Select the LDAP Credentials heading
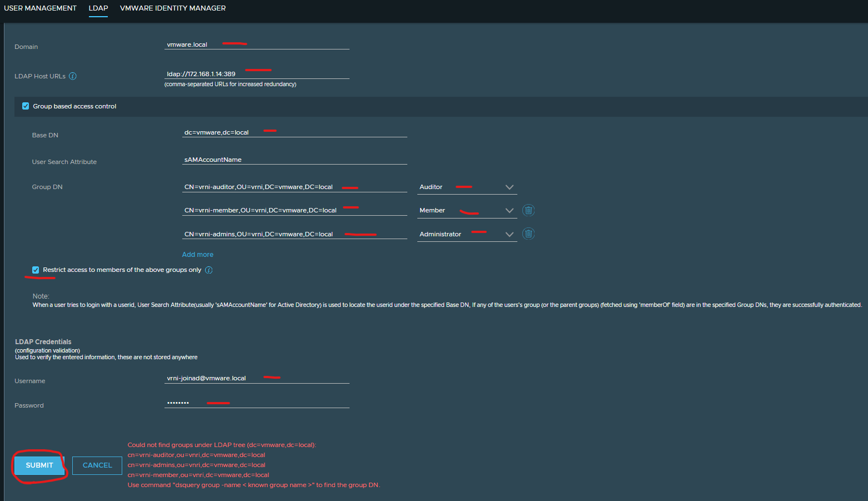This screenshot has width=868, height=501. click(43, 342)
